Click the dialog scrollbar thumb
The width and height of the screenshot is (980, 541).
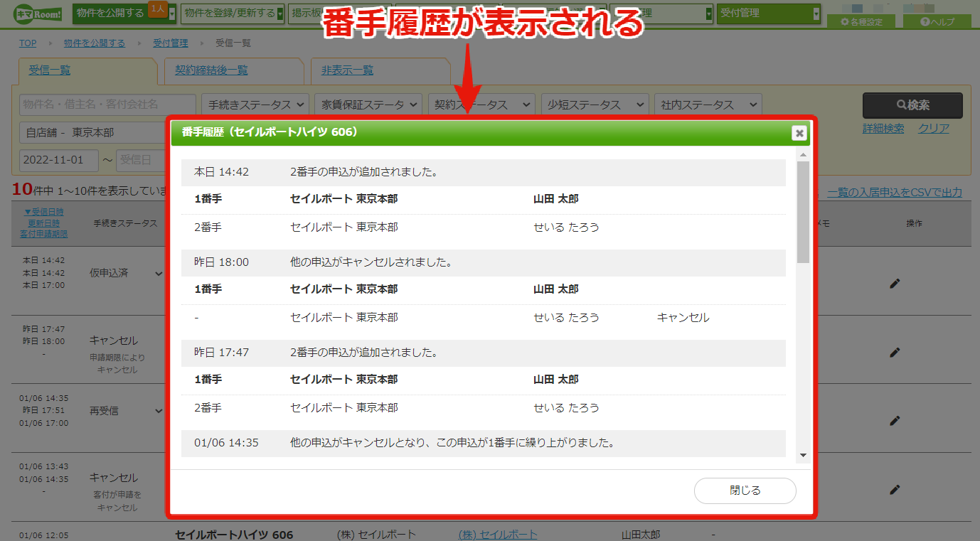point(804,212)
